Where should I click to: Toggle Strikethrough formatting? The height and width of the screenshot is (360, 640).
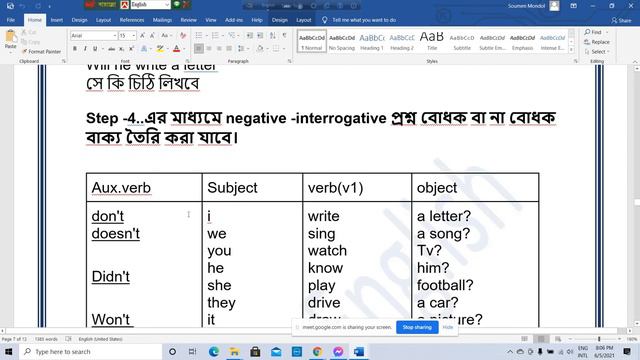[111, 49]
